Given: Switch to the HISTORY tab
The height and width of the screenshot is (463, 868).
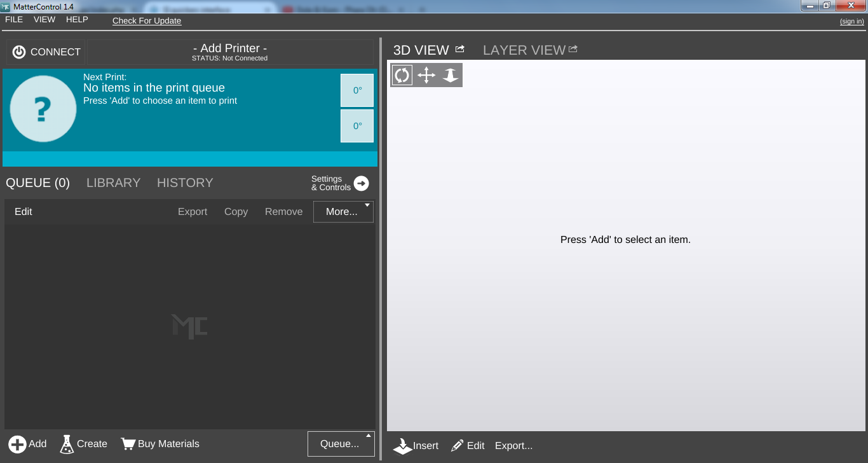Looking at the screenshot, I should pos(185,183).
